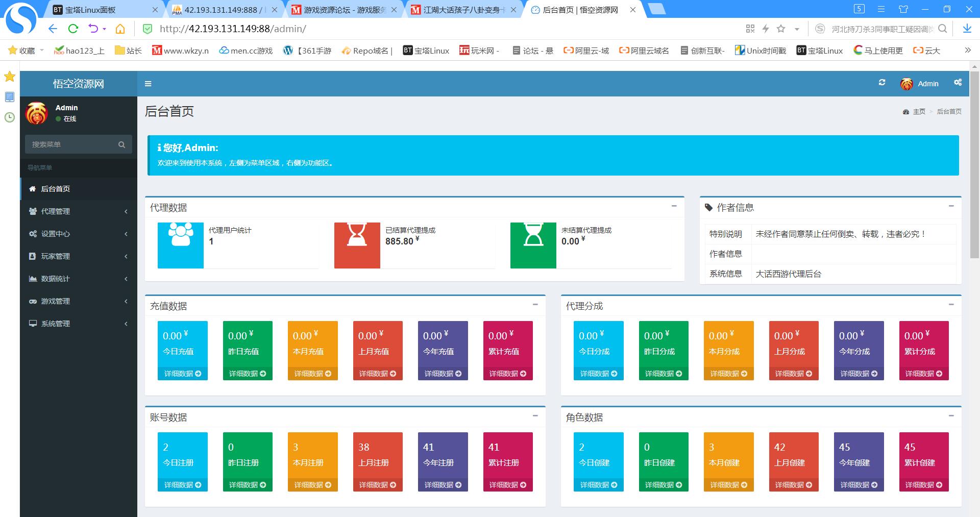Image resolution: width=980 pixels, height=517 pixels.
Task: Expand the 代理管理 sidebar menu
Action: click(79, 211)
